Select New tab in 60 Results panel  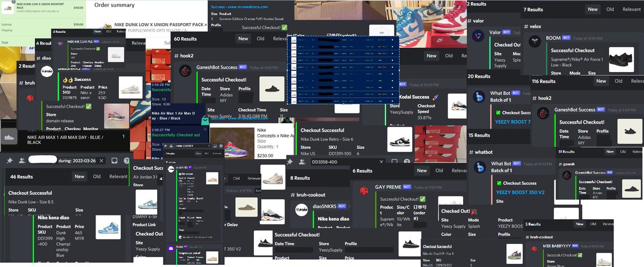(243, 39)
